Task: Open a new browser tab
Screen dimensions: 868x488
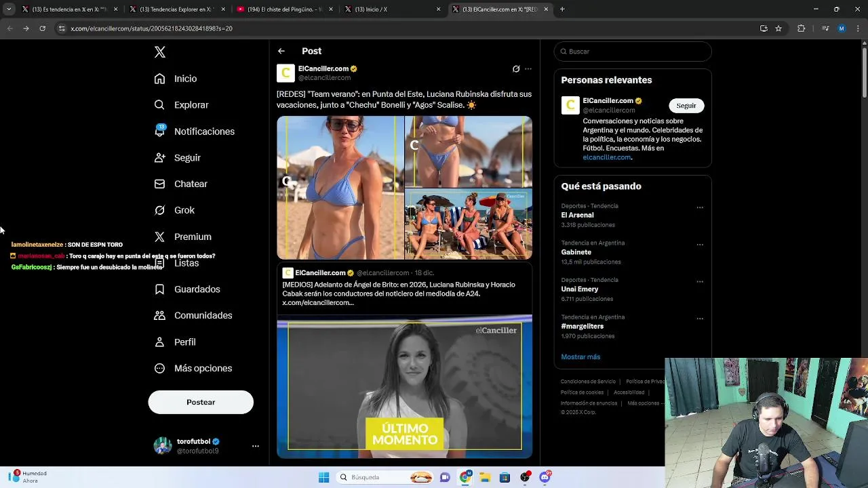Action: tap(562, 9)
